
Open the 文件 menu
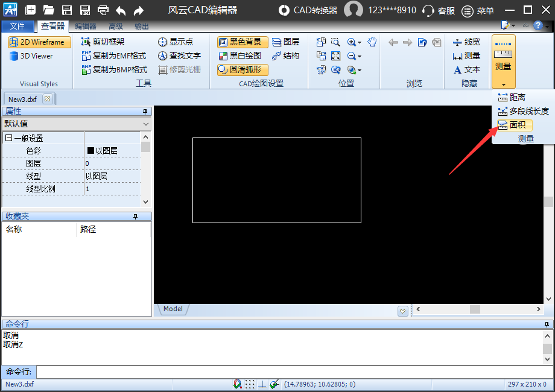(x=17, y=26)
